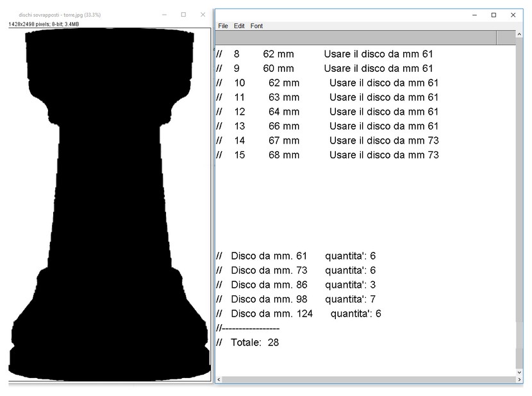Open the Font menu
Screen dimensions: 532x396
tap(256, 26)
